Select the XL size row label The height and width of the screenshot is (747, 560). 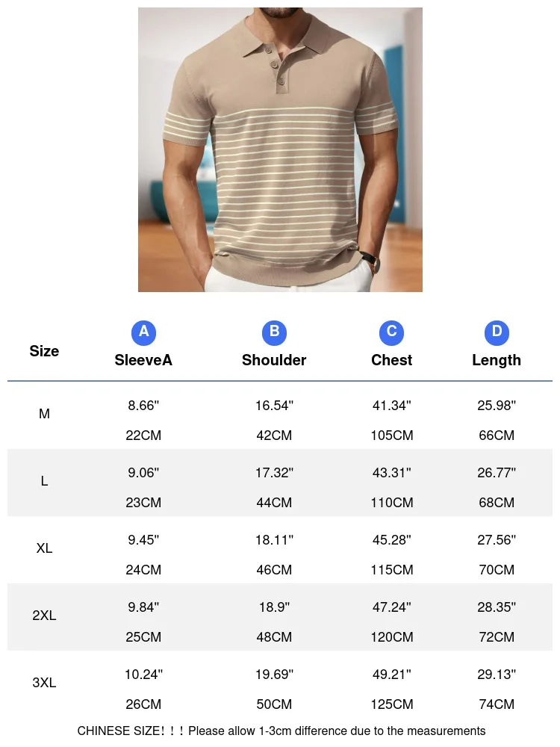(x=44, y=548)
